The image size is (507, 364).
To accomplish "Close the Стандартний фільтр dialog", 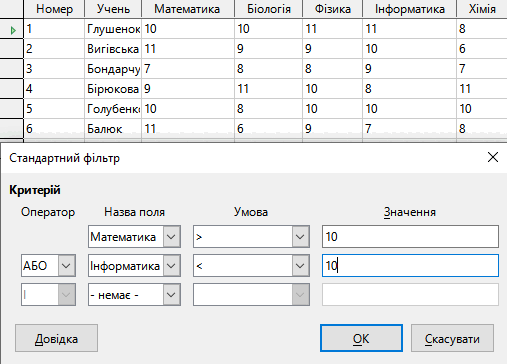I will point(493,157).
